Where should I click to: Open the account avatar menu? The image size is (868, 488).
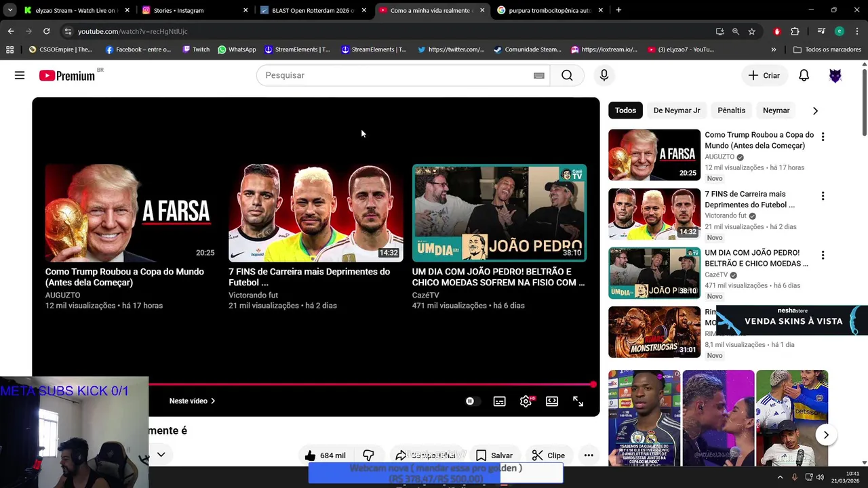(835, 75)
